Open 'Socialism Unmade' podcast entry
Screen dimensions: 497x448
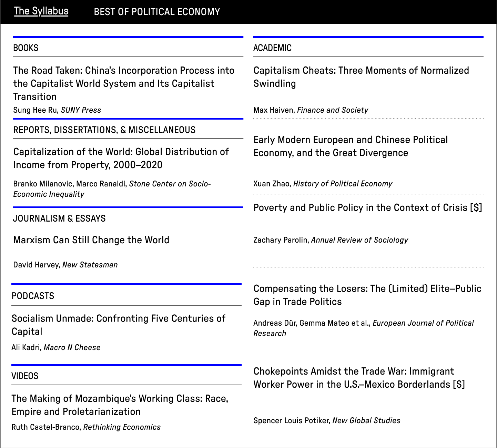click(x=118, y=325)
